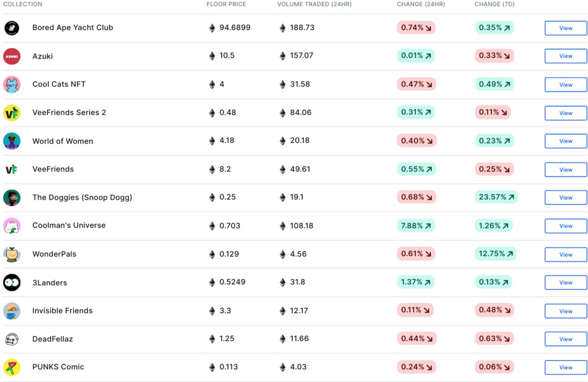
Task: Click the 0.06% seven-day change badge
Action: 494,367
